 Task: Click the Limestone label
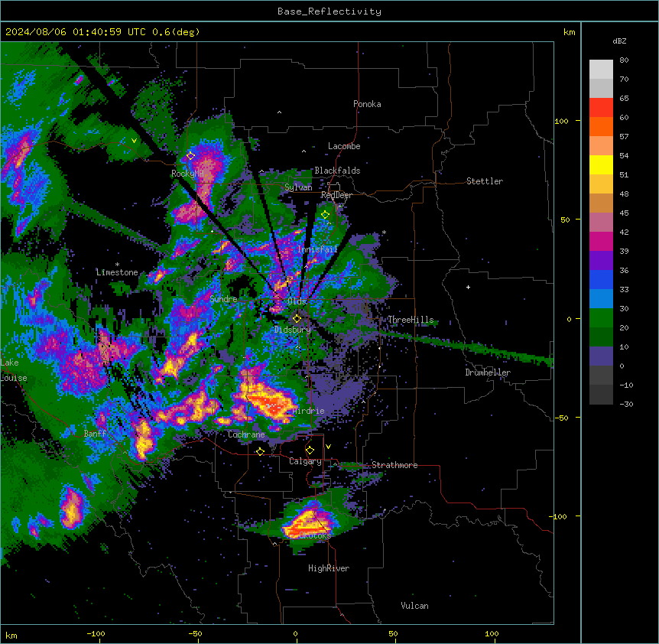[117, 272]
